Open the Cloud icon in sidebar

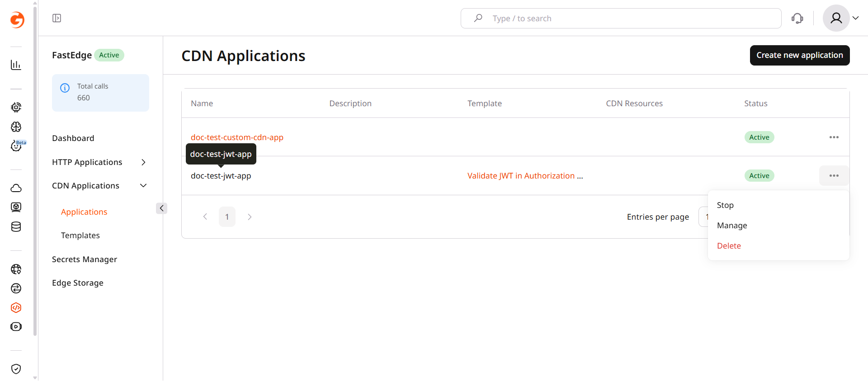coord(16,188)
